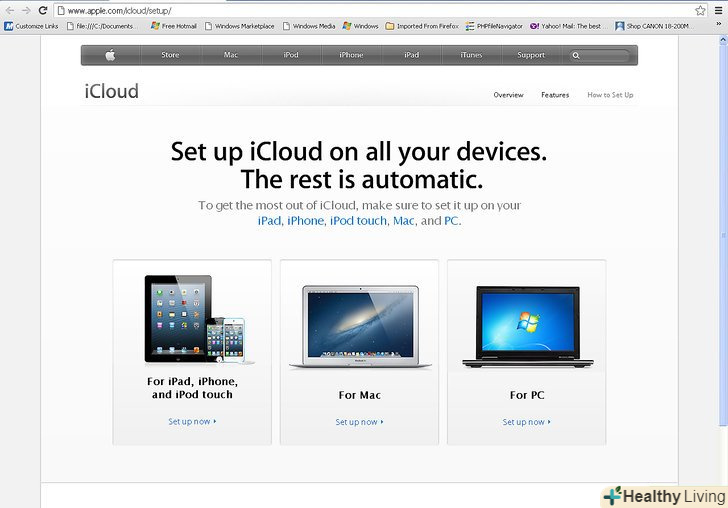The image size is (728, 508).
Task: Follow the PC link in the intro text
Action: [451, 221]
